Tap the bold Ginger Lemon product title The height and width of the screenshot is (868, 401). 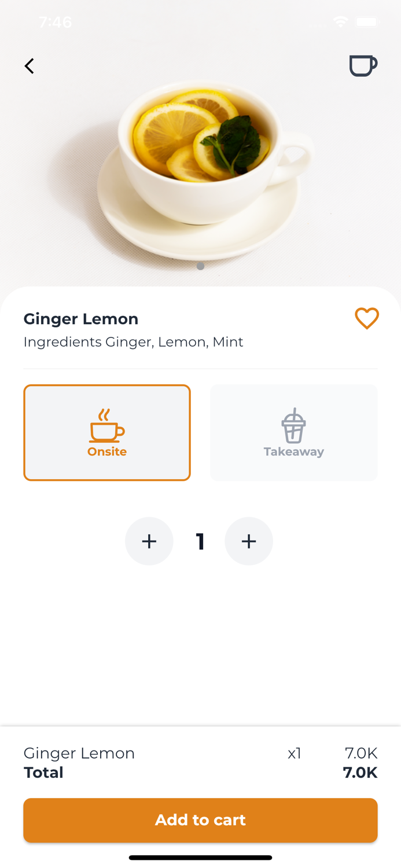click(81, 319)
